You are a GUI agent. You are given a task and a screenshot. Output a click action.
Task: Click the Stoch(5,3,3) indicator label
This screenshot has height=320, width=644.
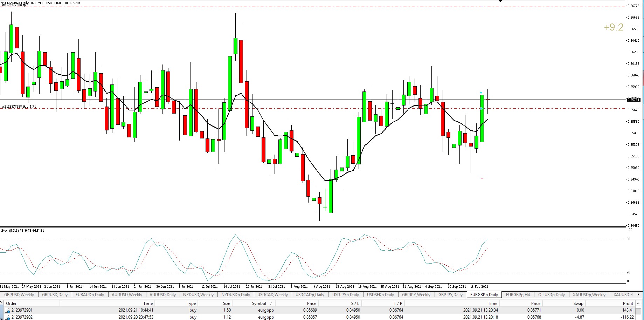pos(22,231)
